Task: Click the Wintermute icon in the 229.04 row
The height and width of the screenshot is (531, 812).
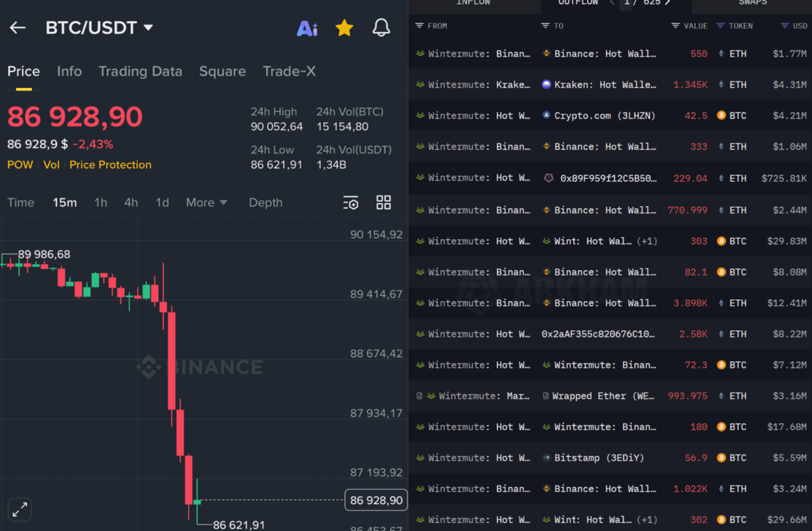Action: pos(420,178)
